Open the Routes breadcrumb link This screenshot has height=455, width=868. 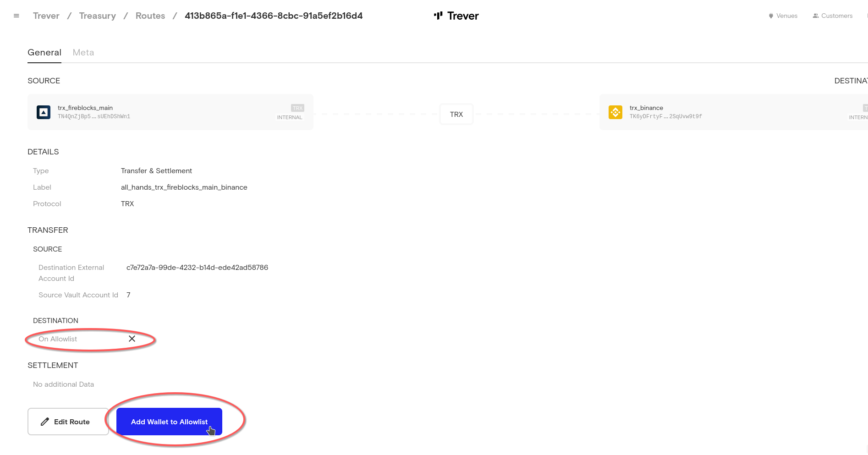coord(150,16)
